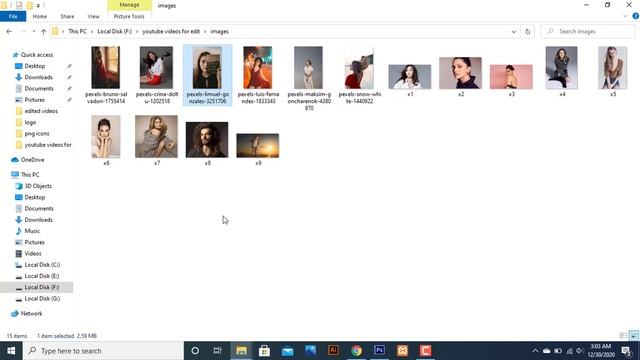Click 'Local Disk (F:)' in breadcrumb
Screen dimensions: 640x360
pyautogui.click(x=114, y=31)
